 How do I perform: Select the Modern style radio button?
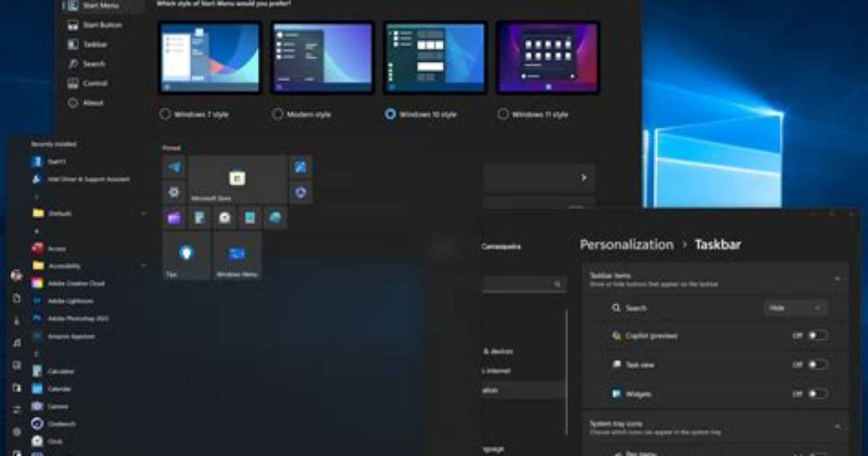277,114
